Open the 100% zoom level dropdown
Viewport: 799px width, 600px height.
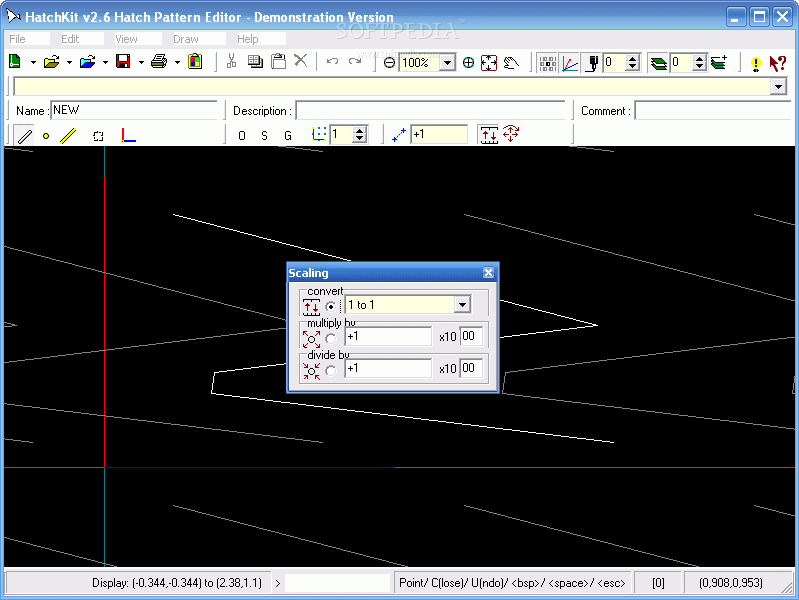coord(447,63)
